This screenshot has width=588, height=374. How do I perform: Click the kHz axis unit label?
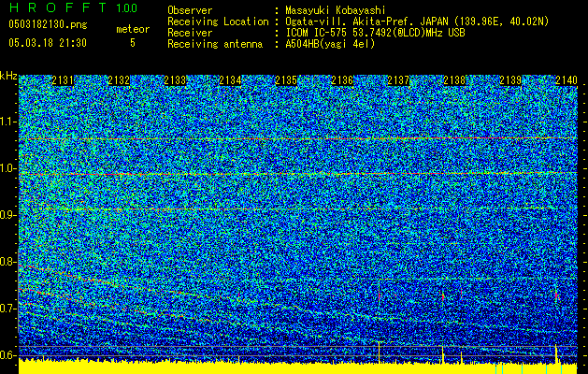pos(8,76)
